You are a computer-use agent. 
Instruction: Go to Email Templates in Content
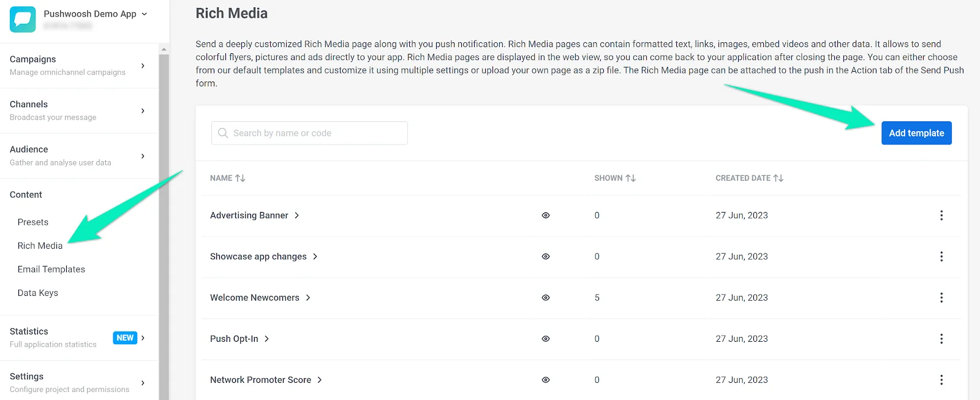[51, 270]
